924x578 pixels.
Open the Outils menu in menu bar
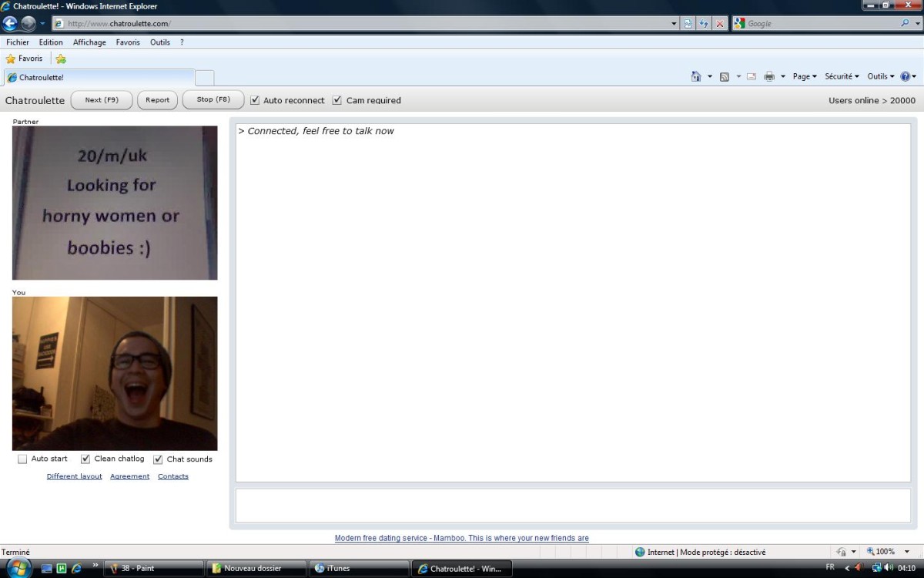[160, 42]
